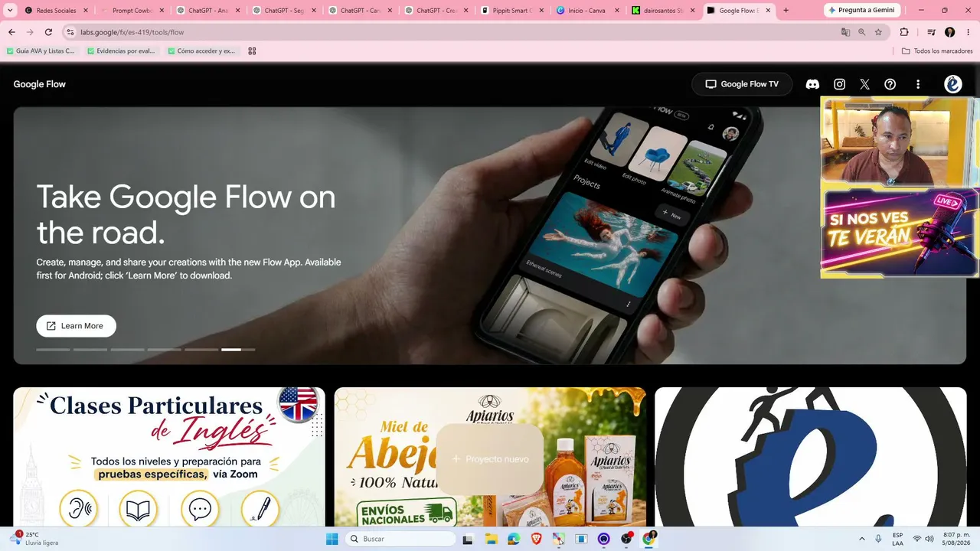This screenshot has height=551, width=980.
Task: Open the Flow three-dot options menu
Action: point(918,84)
